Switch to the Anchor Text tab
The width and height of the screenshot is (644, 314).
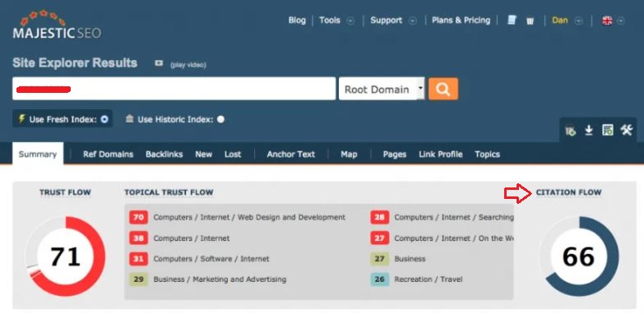(x=291, y=155)
